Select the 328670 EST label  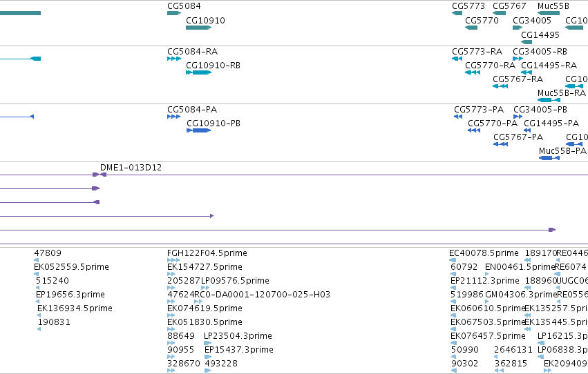(x=184, y=364)
